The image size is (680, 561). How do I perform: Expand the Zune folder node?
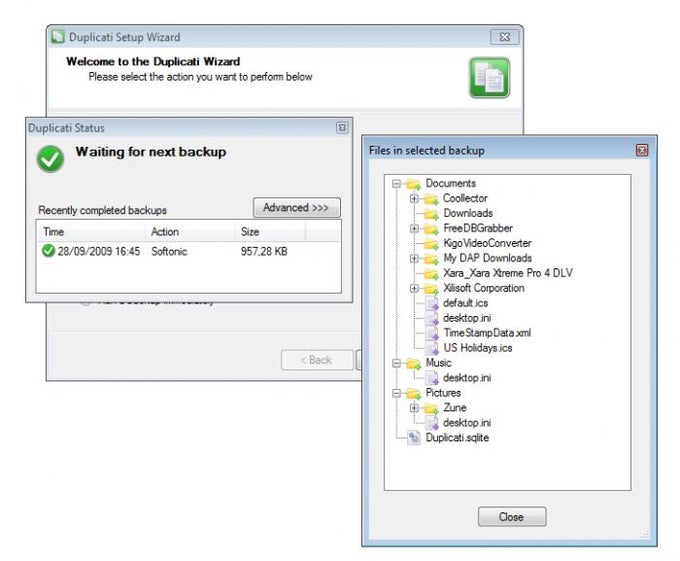pyautogui.click(x=414, y=408)
